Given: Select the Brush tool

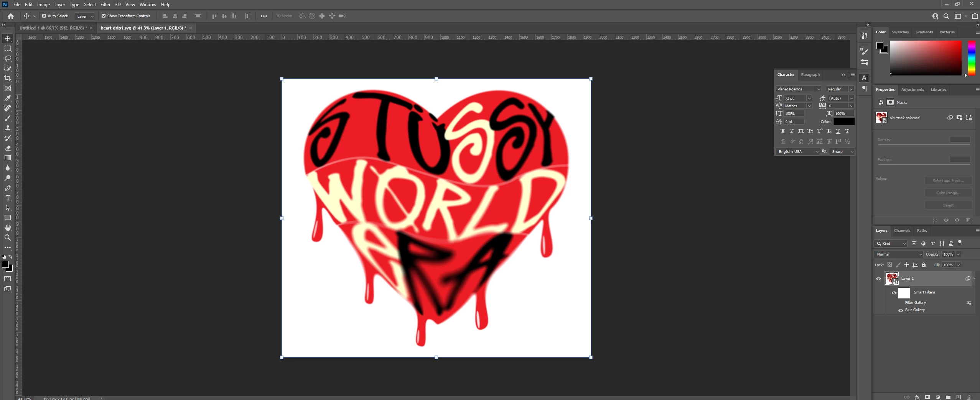Looking at the screenshot, I should 8,118.
